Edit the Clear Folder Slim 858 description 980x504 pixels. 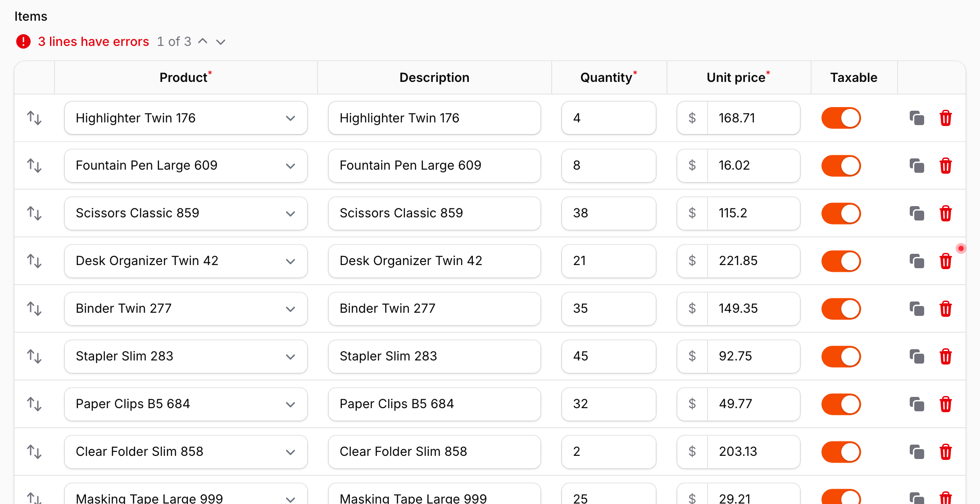click(x=434, y=452)
